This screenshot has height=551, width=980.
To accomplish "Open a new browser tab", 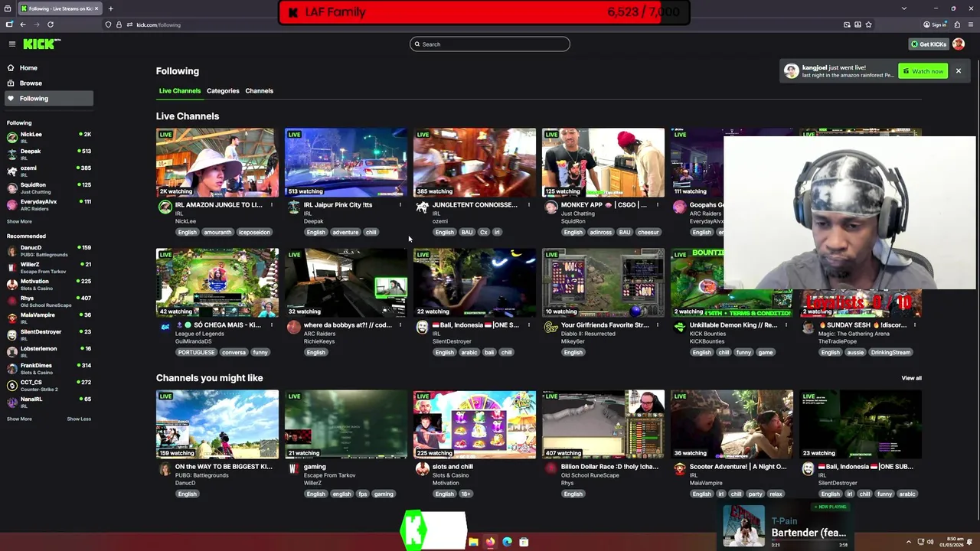I will pos(110,8).
